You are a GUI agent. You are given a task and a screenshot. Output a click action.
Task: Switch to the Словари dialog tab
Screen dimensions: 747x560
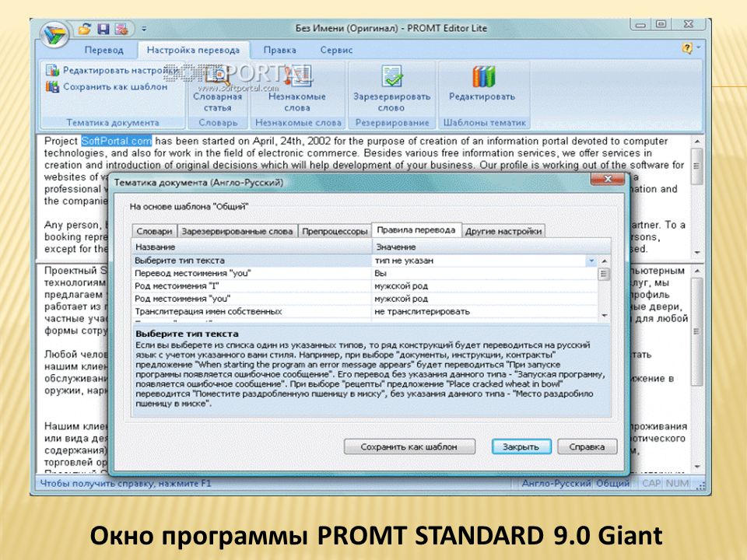pyautogui.click(x=154, y=232)
